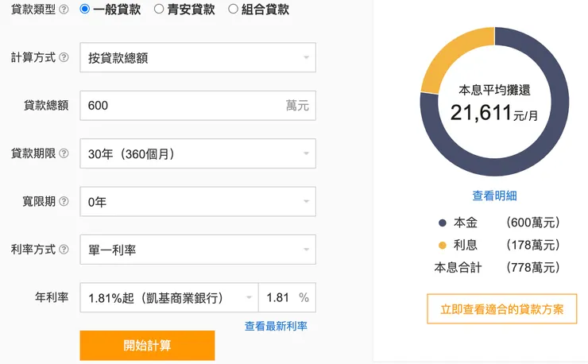
Task: Click help icon beside 貸款類型
Action: tap(64, 10)
